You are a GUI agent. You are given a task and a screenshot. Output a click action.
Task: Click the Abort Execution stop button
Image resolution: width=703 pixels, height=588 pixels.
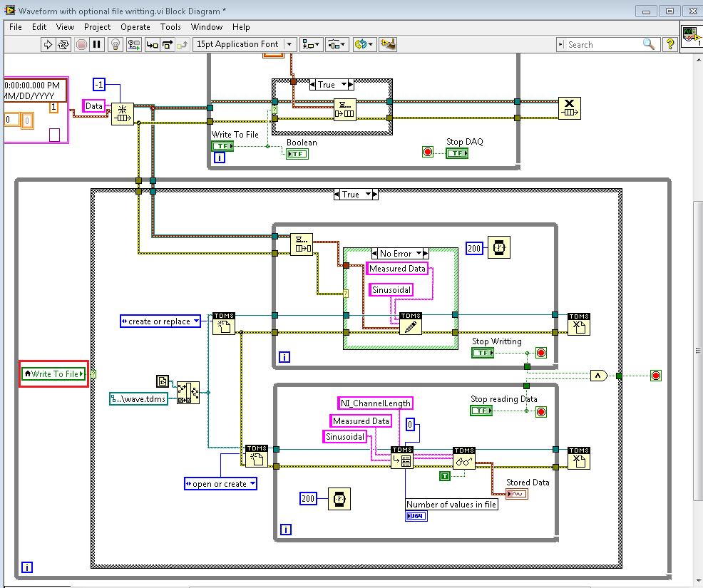[81, 44]
